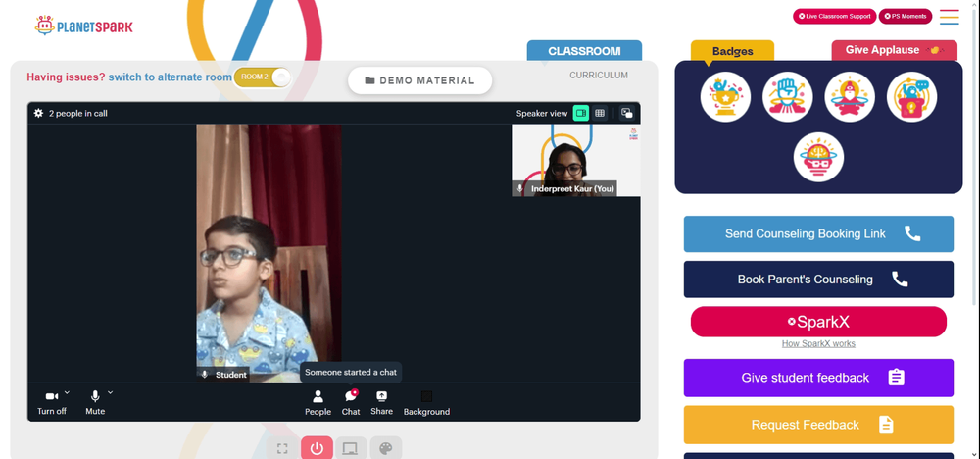
Task: Expand microphone options arrow beside Mute
Action: click(110, 392)
